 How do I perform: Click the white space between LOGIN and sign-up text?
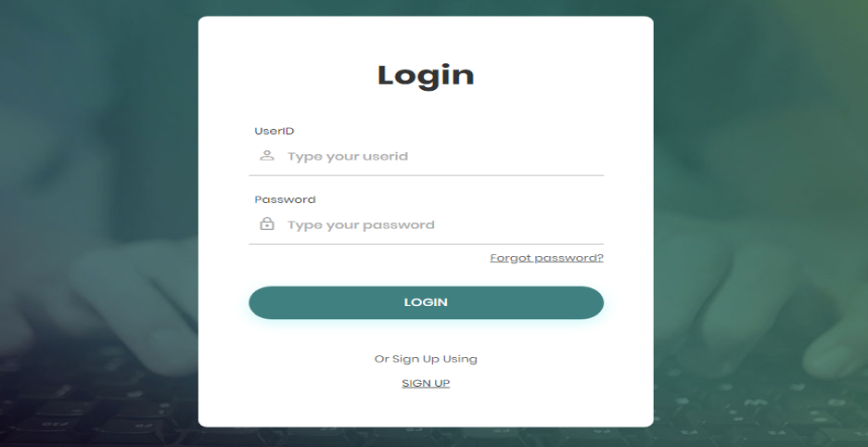(x=426, y=336)
